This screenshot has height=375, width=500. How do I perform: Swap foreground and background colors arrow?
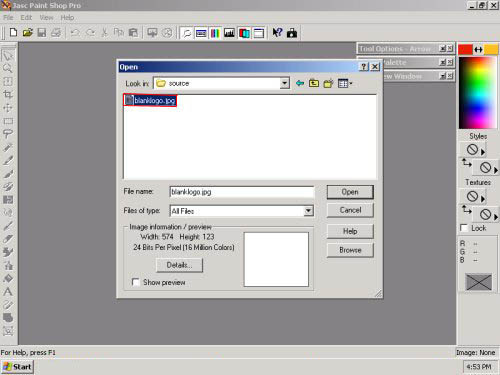pyautogui.click(x=478, y=49)
